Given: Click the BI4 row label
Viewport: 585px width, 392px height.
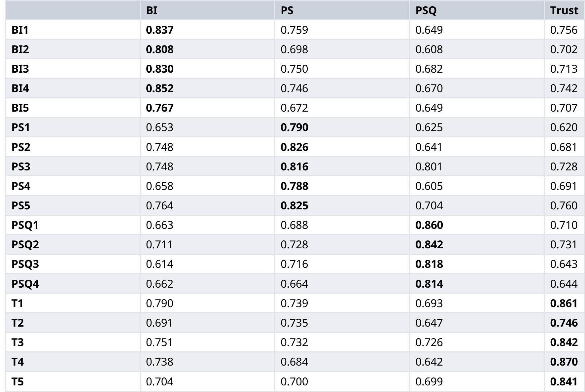Looking at the screenshot, I should (x=20, y=89).
